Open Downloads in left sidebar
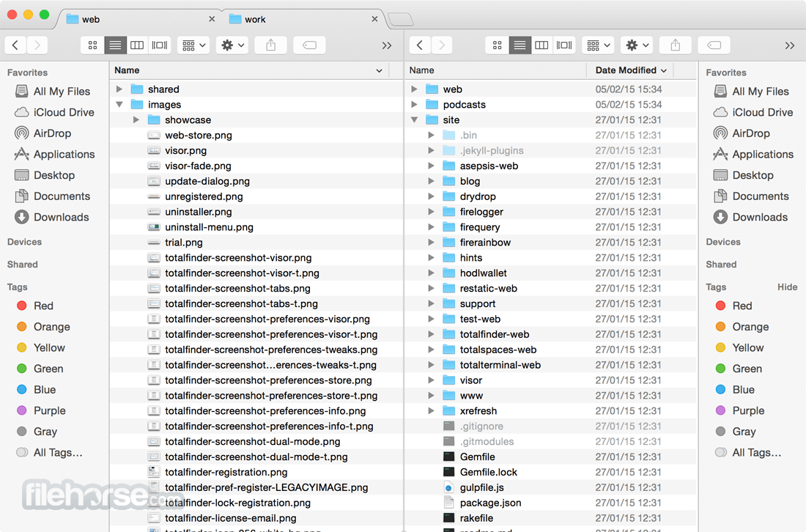The width and height of the screenshot is (806, 532). [x=52, y=217]
